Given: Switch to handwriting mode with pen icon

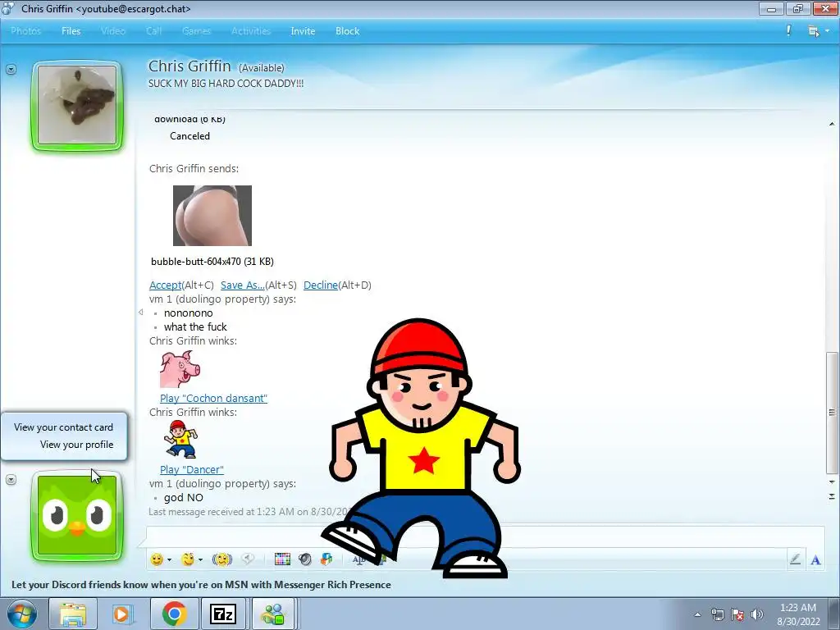Looking at the screenshot, I should coord(795,559).
